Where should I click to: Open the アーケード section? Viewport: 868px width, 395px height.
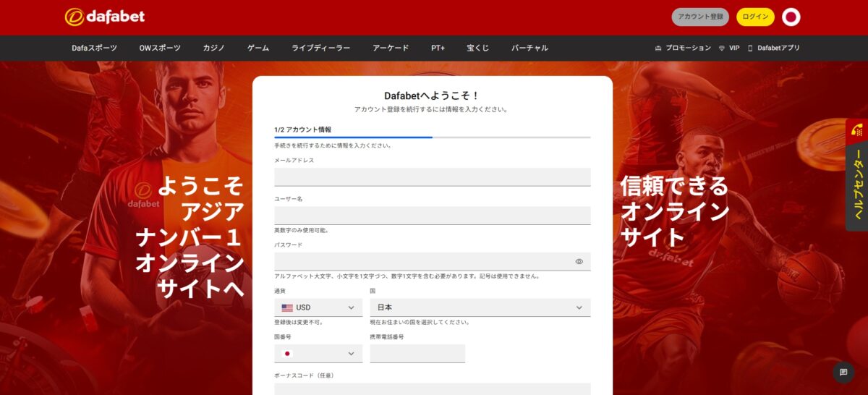pyautogui.click(x=391, y=48)
